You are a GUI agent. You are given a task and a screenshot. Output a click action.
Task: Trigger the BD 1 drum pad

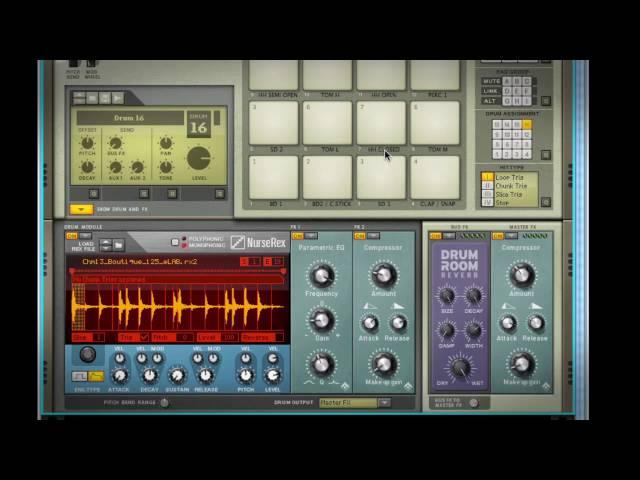point(273,177)
